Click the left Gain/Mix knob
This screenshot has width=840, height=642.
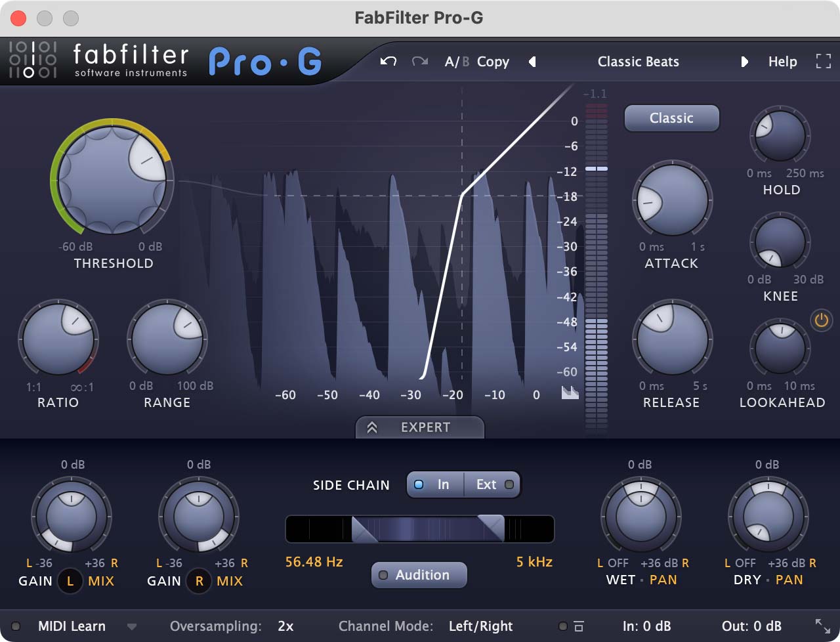click(71, 515)
